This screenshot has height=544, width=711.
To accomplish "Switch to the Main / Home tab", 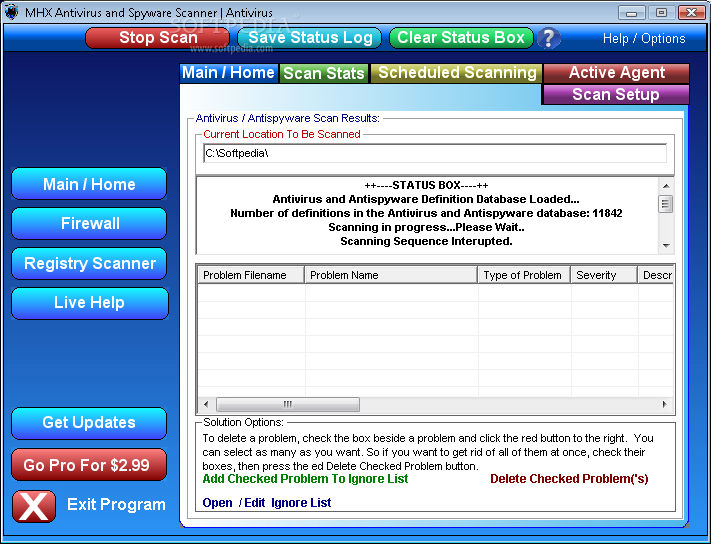I will [229, 73].
